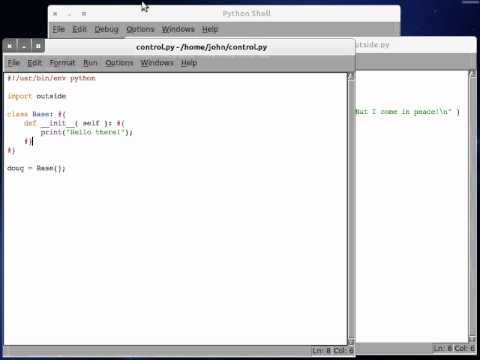Click the 'class Base:' line
The height and width of the screenshot is (360, 480).
[37, 114]
